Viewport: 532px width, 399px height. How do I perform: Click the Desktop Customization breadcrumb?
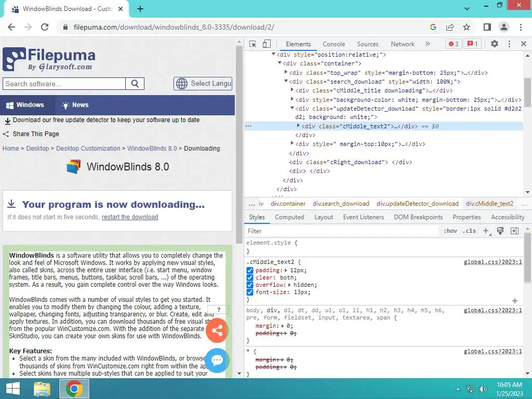tap(88, 148)
